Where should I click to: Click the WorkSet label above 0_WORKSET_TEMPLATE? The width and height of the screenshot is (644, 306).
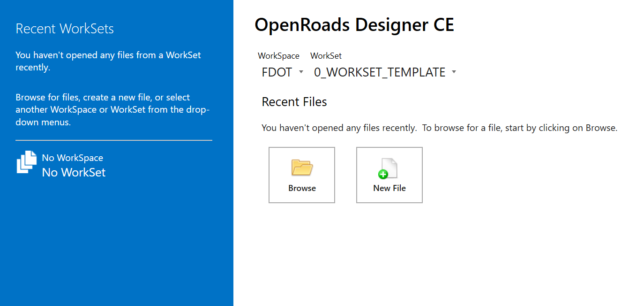click(x=326, y=56)
